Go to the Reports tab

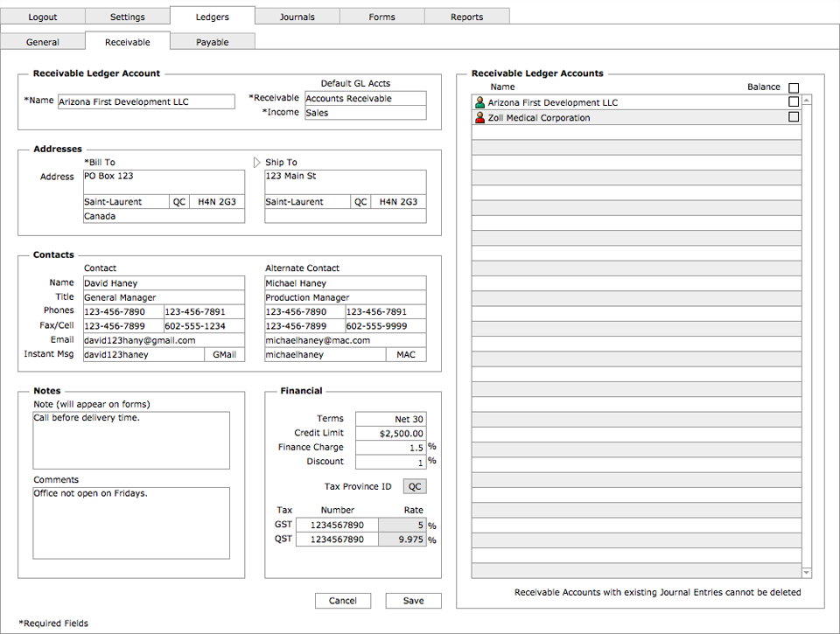tap(466, 17)
